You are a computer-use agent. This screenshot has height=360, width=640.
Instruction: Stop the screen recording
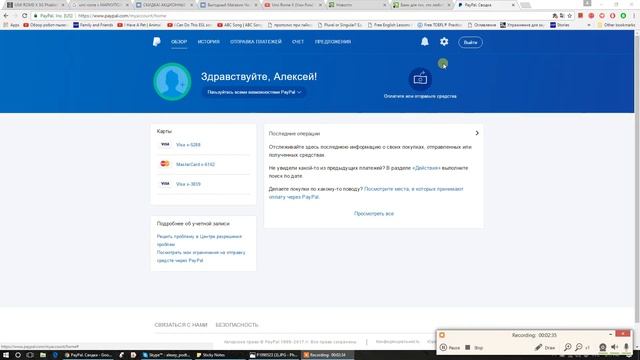coord(474,348)
